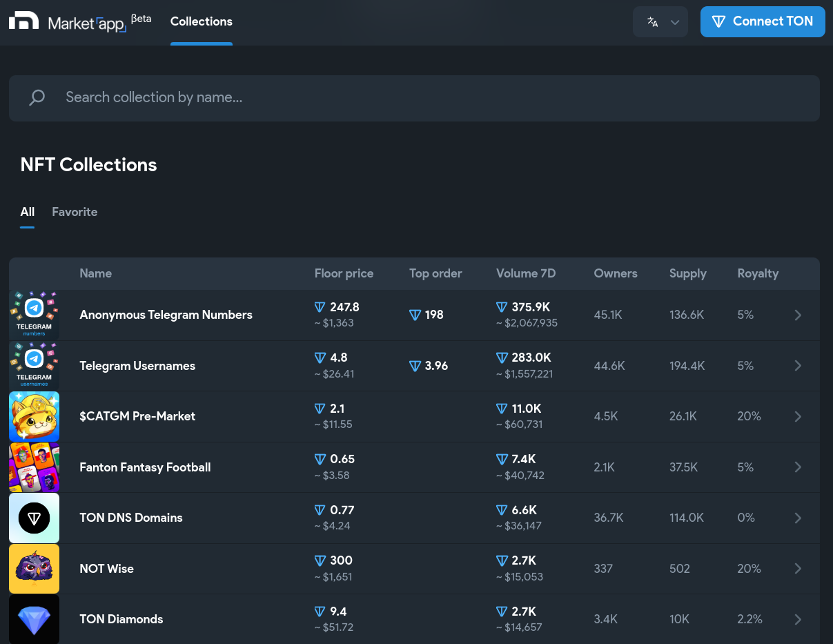Click the 2.2% royalty value

click(x=749, y=619)
